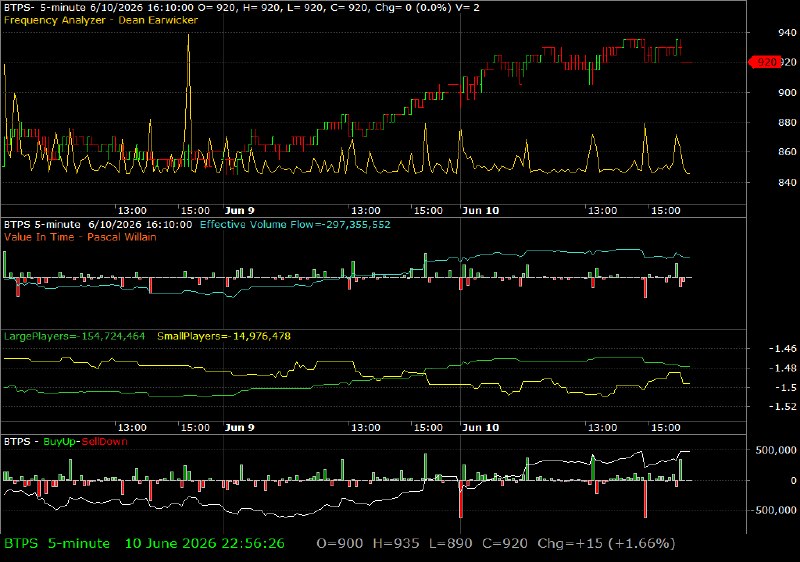Click the 840 price level on the axis
The width and height of the screenshot is (800, 562).
(787, 183)
